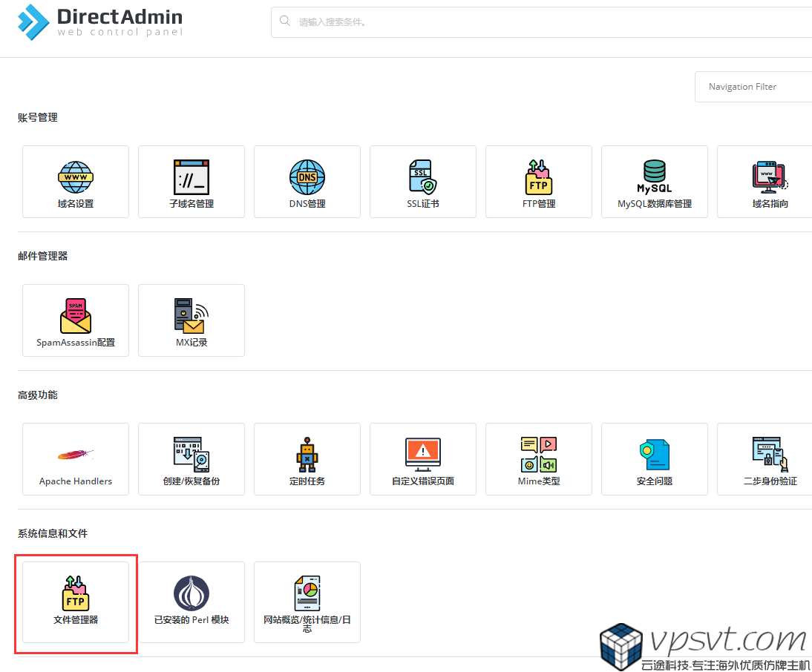Open the 域名设置 domain setup icon
The width and height of the screenshot is (812, 672).
pyautogui.click(x=76, y=178)
